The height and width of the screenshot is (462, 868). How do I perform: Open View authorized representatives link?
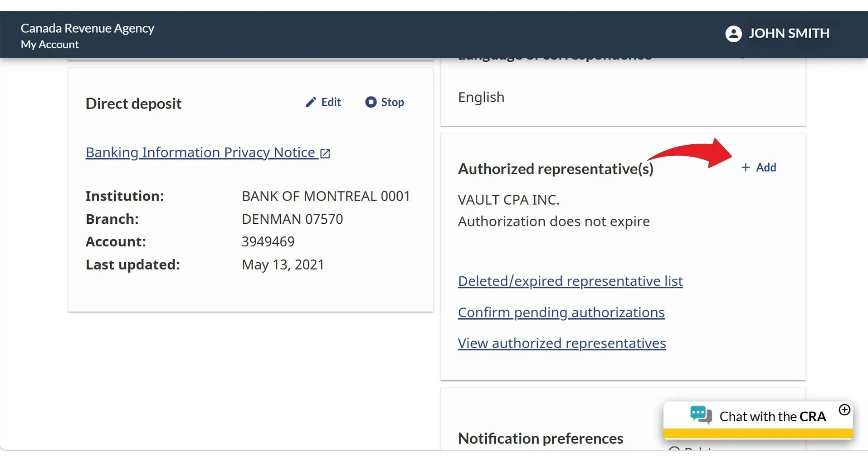[562, 343]
